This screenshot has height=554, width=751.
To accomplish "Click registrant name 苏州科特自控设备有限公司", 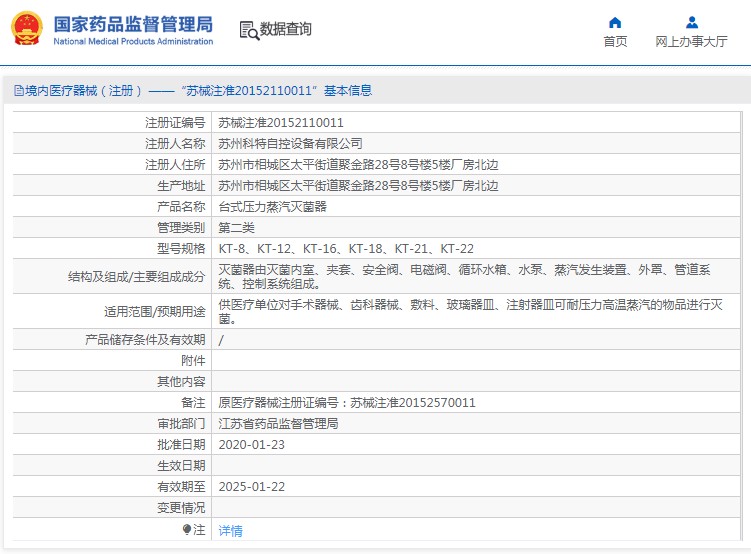I will tap(290, 144).
